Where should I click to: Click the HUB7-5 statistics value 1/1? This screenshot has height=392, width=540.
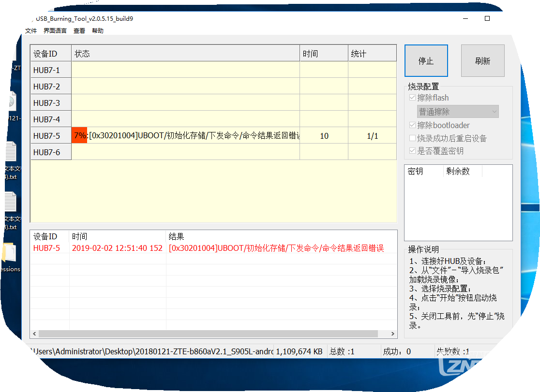coord(372,136)
